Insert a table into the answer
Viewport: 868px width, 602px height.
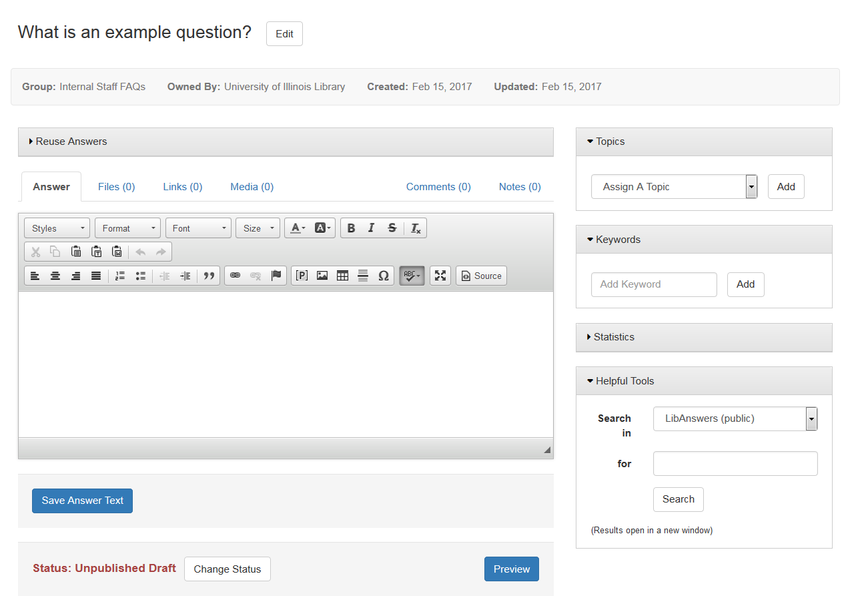click(x=342, y=276)
